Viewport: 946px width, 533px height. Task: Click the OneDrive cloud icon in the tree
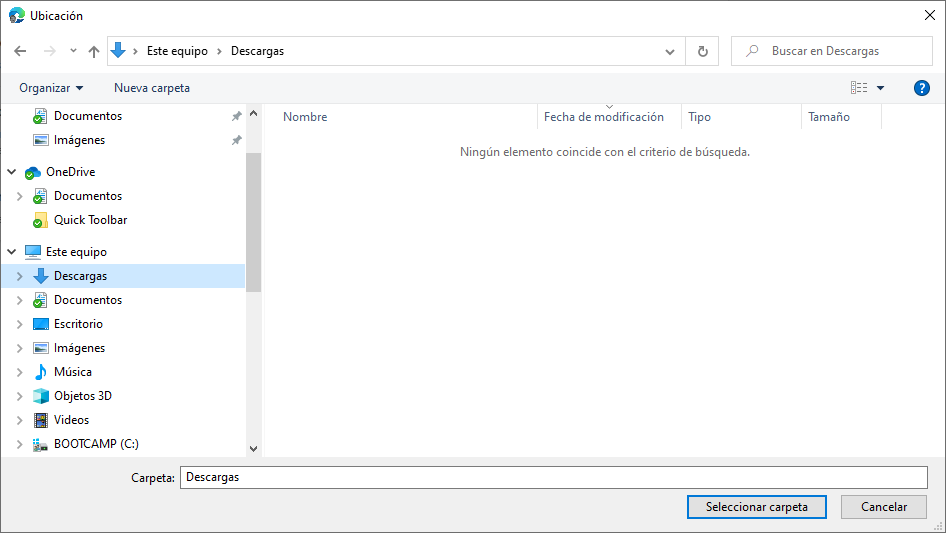coord(33,172)
